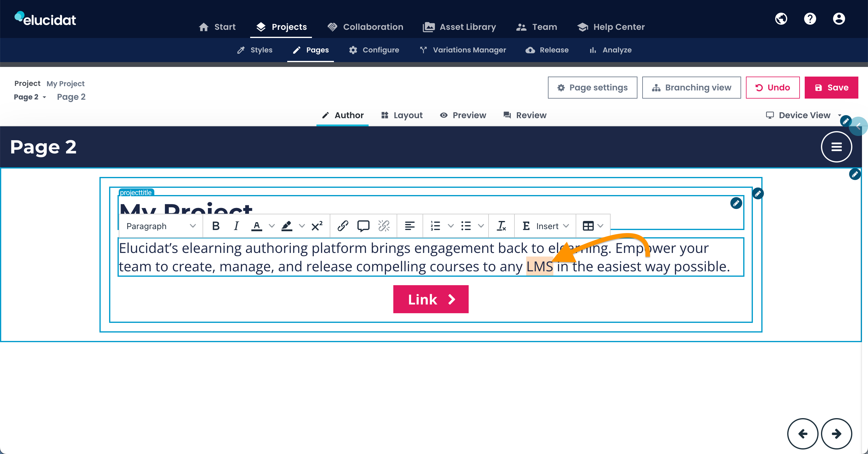Switch to the Styles tab
This screenshot has height=454, width=868.
pos(255,50)
